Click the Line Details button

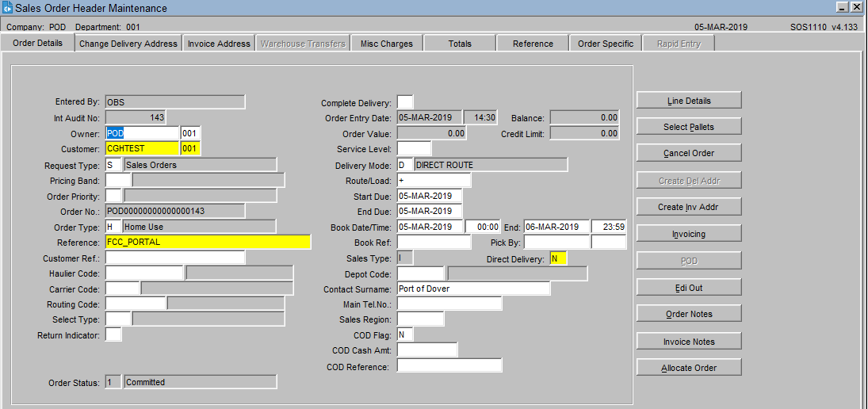[x=688, y=101]
